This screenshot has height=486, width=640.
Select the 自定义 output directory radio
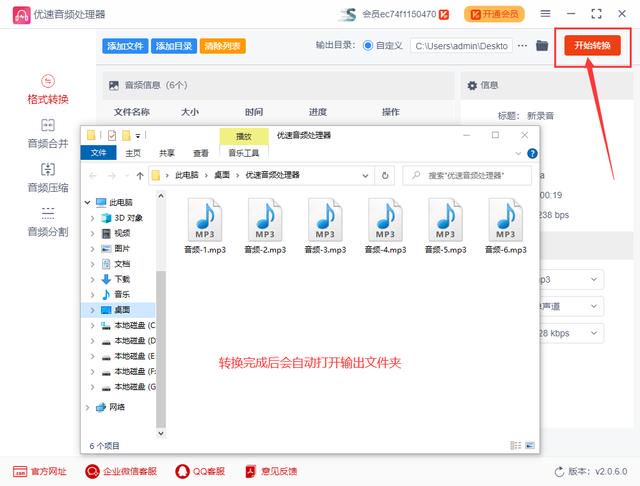(368, 45)
